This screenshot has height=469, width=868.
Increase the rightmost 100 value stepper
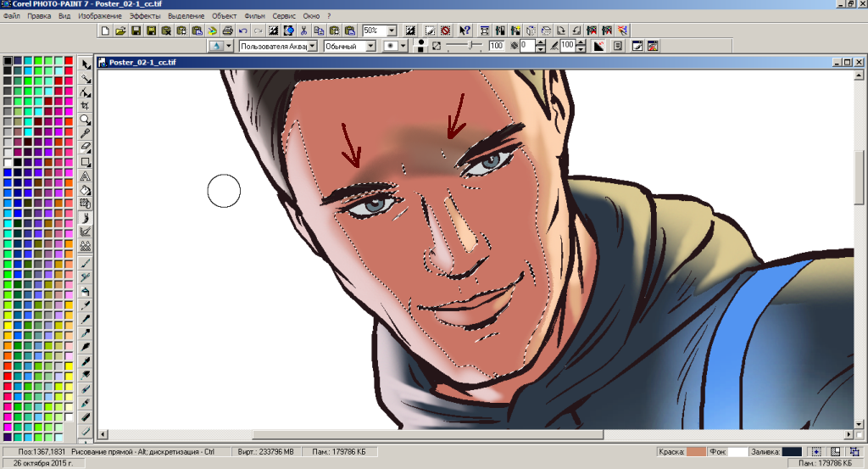(x=581, y=43)
